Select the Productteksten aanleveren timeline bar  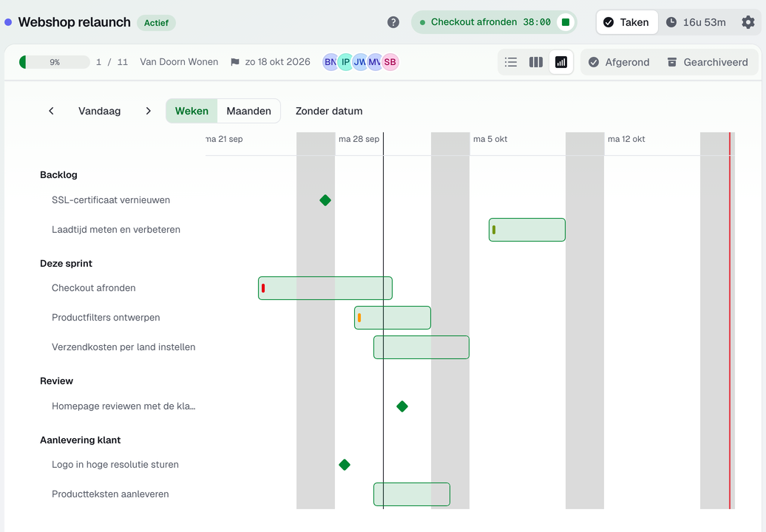point(412,494)
